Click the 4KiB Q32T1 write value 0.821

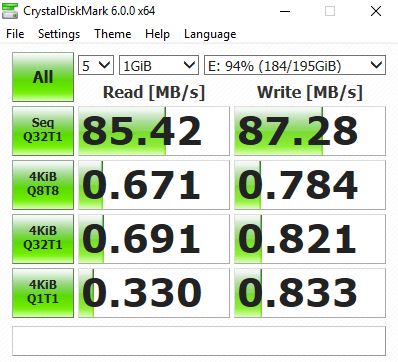[x=310, y=239]
